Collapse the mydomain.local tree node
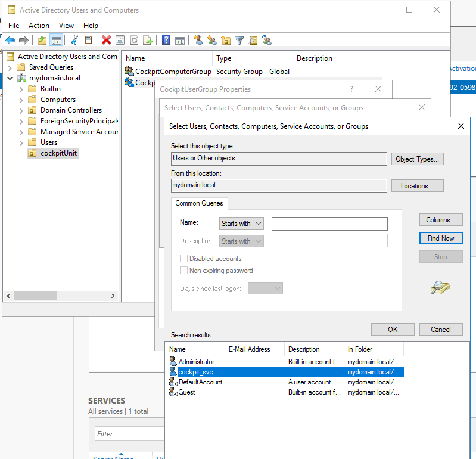The width and height of the screenshot is (476, 459). 10,78
